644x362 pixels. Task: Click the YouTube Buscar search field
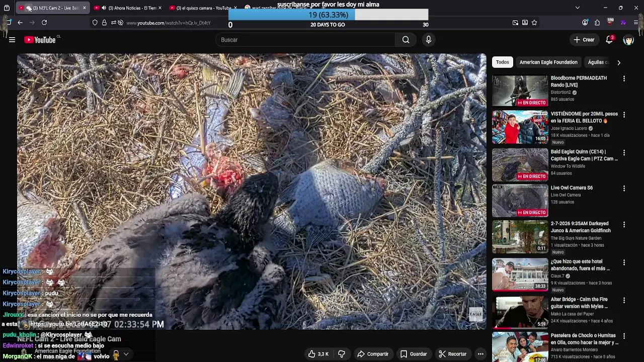[x=305, y=40]
